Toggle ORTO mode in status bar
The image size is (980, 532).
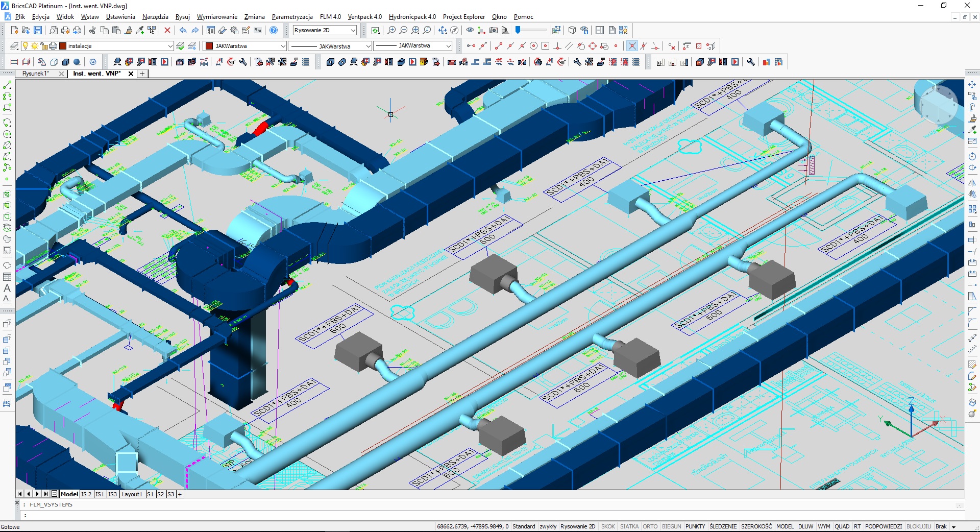pyautogui.click(x=650, y=526)
